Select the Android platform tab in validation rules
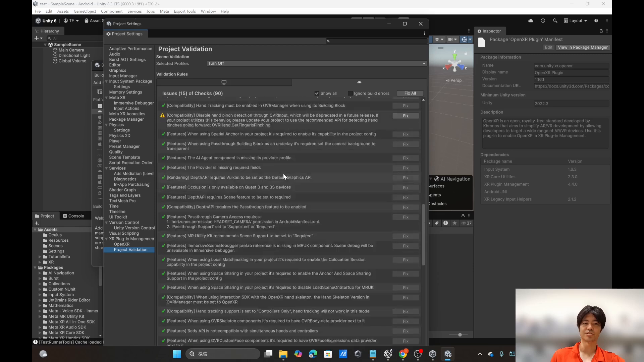This screenshot has height=362, width=644. tap(359, 82)
